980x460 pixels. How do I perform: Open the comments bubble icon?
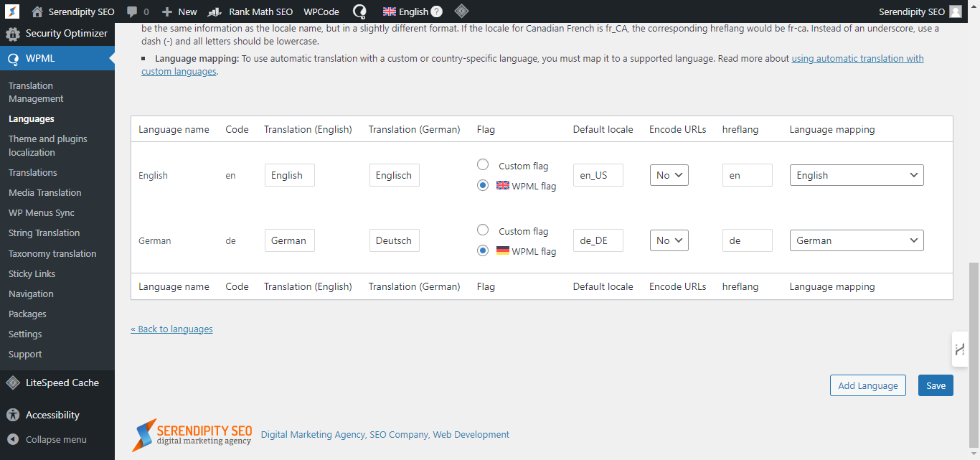pyautogui.click(x=132, y=11)
